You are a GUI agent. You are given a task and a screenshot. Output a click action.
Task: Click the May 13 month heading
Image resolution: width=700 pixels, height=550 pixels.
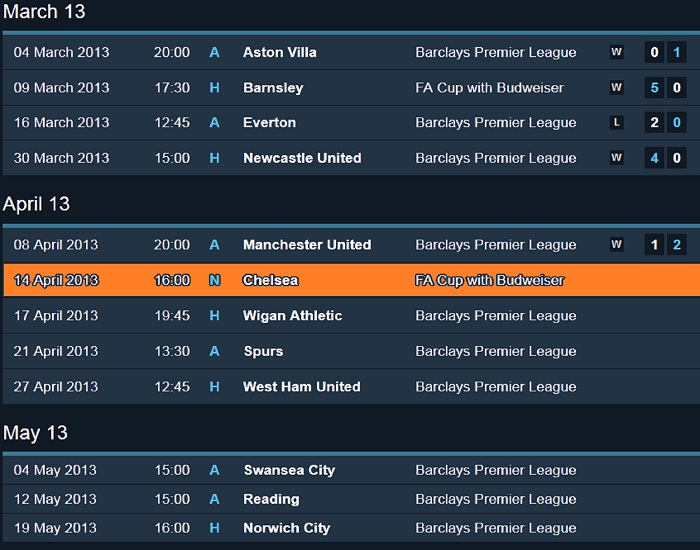(x=35, y=433)
